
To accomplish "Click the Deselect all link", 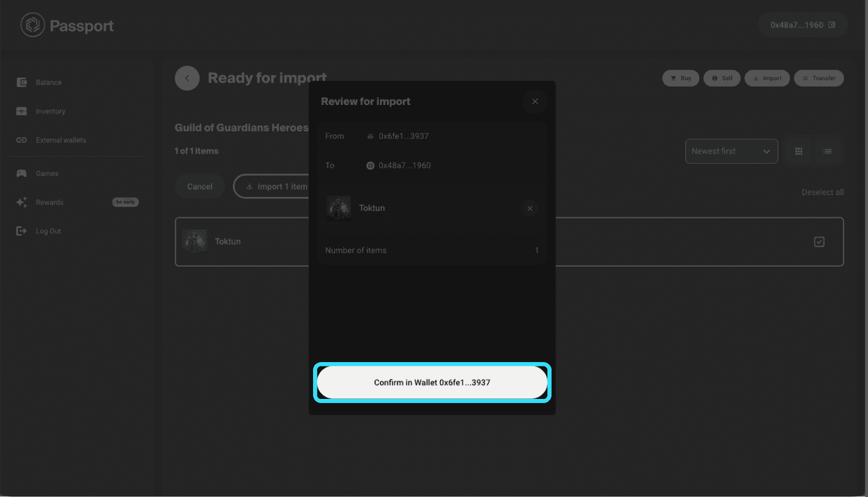I will [822, 192].
